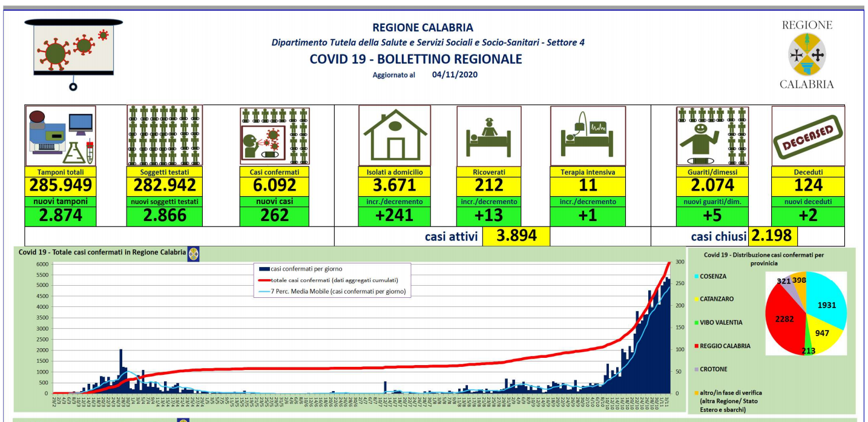The width and height of the screenshot is (868, 422).
Task: Select the red Reggio Calabria pie slice
Action: tap(784, 321)
